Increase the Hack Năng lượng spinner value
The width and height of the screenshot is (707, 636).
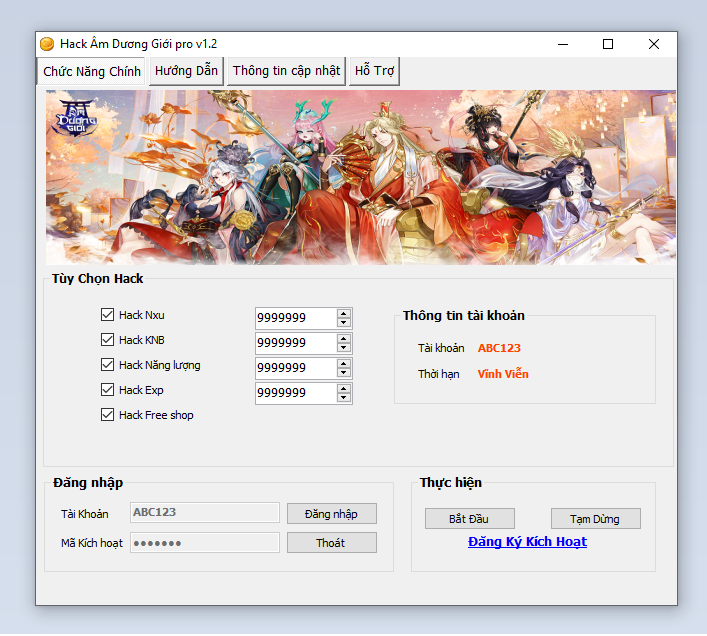click(x=344, y=363)
